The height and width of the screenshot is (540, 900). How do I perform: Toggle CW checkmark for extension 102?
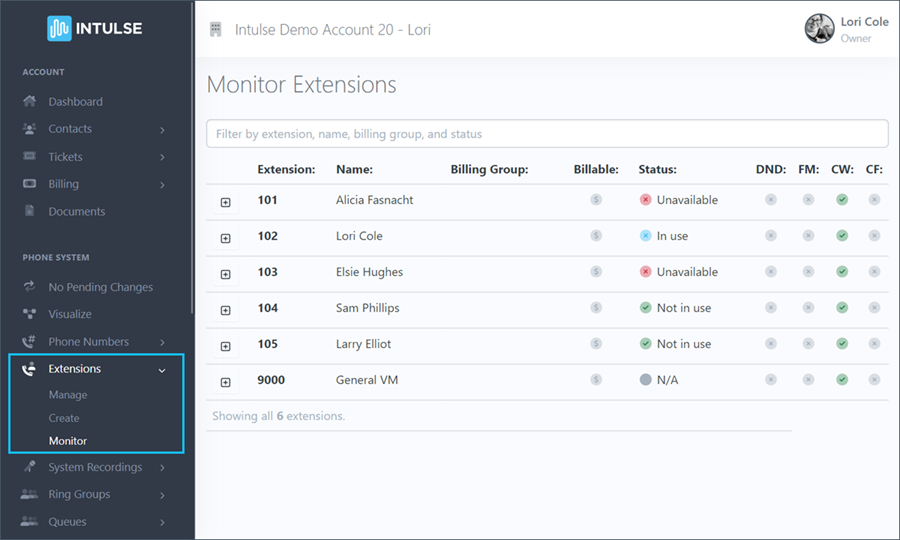(x=842, y=235)
